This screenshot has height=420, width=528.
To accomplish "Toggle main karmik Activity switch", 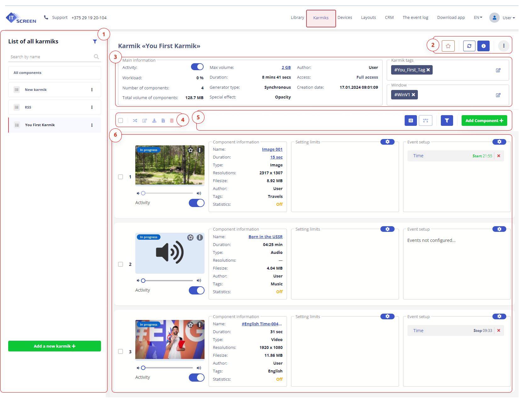I will pos(197,67).
